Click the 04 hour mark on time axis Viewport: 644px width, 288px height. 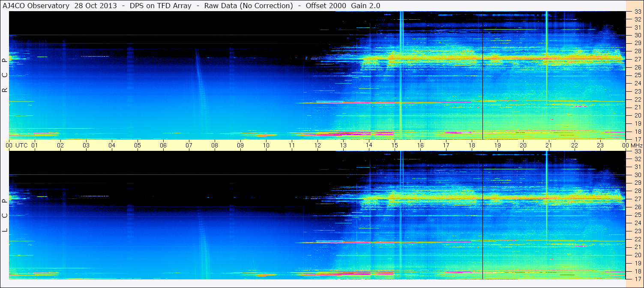(112, 145)
